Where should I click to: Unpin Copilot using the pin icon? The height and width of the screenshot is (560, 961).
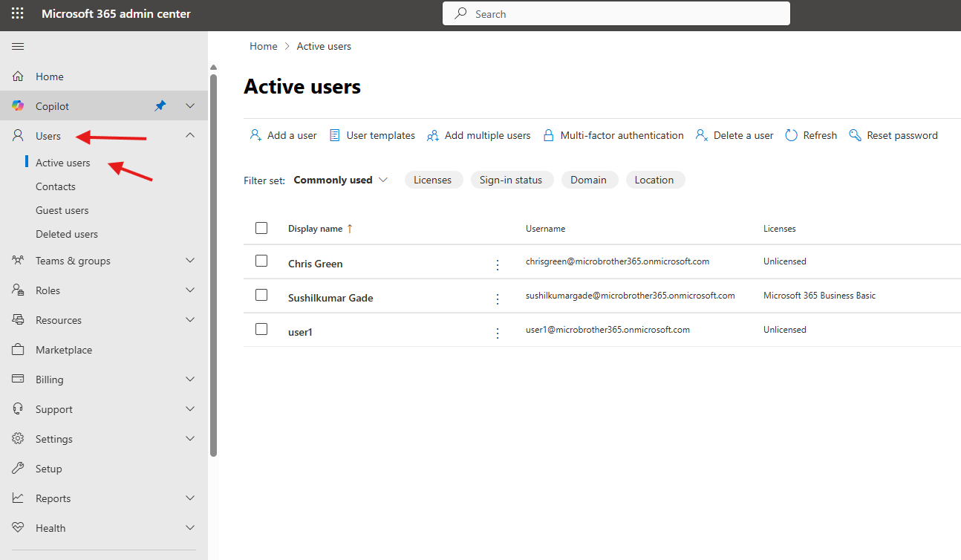click(x=160, y=106)
